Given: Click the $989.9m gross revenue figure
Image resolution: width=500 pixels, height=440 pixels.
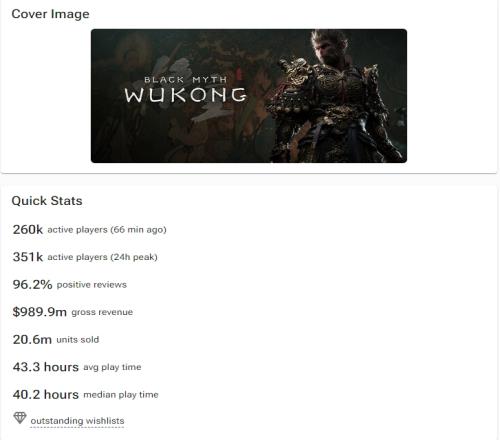Looking at the screenshot, I should pos(40,312).
